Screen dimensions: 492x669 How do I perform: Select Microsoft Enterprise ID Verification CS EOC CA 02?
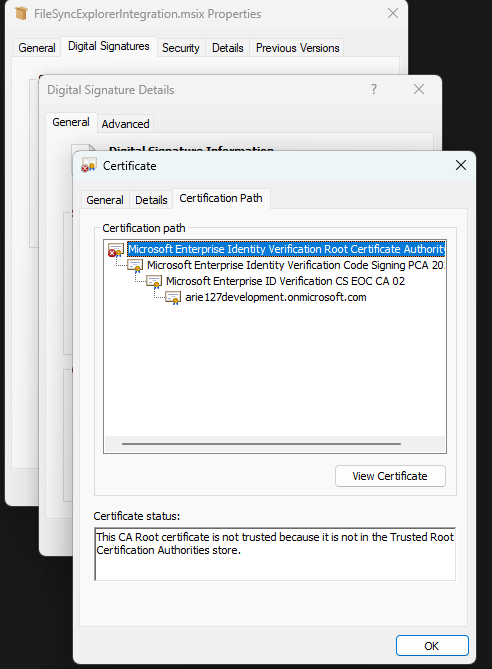[x=285, y=281]
